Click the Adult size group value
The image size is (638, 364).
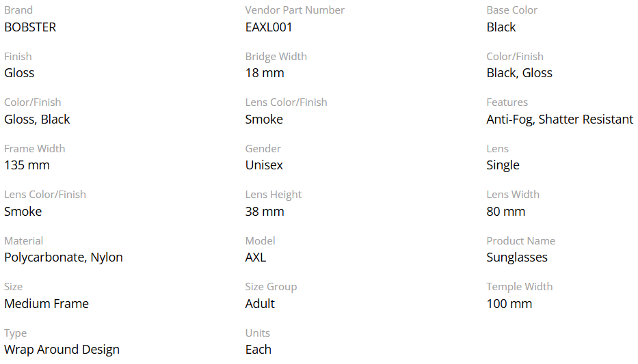(x=260, y=304)
